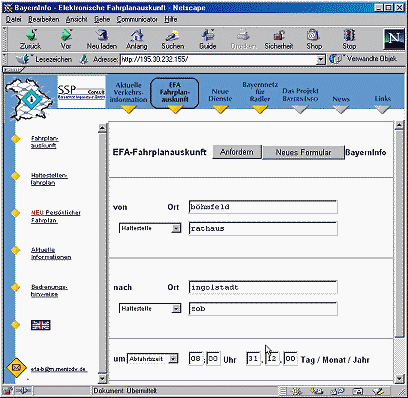Open the Neue Dienste tab
This screenshot has width=408, height=398.
220,95
